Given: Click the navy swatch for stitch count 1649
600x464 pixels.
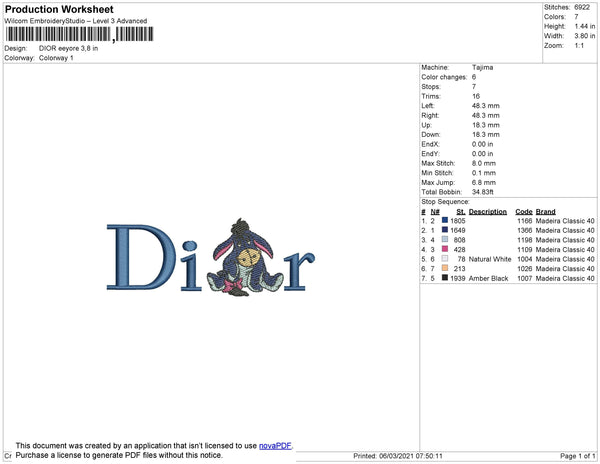Looking at the screenshot, I should (445, 230).
